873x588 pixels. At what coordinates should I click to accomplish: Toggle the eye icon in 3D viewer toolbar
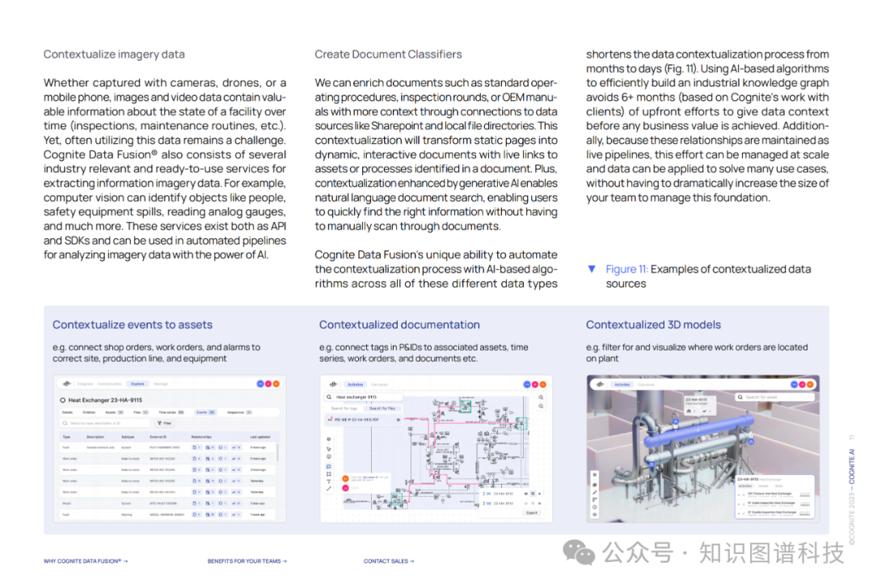point(595,514)
